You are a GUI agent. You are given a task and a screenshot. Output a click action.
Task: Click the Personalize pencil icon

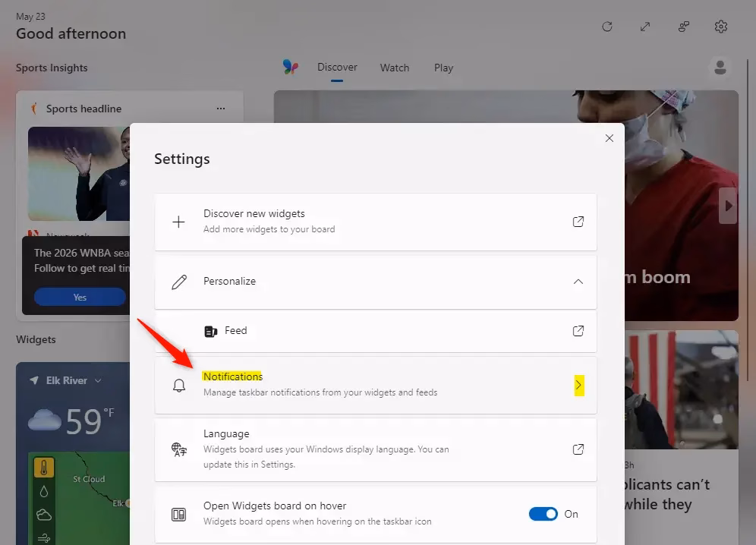pos(179,282)
